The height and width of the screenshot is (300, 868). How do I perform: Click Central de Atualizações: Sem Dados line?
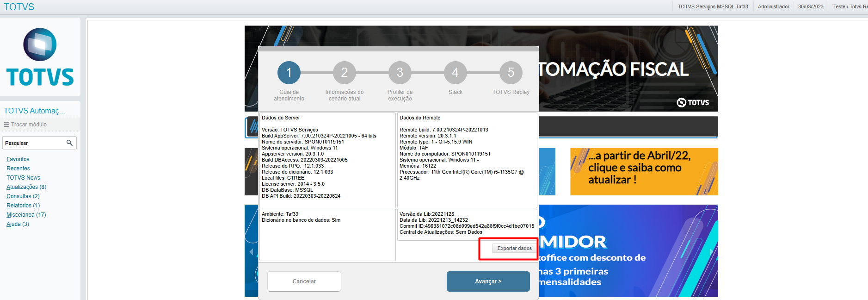(441, 232)
